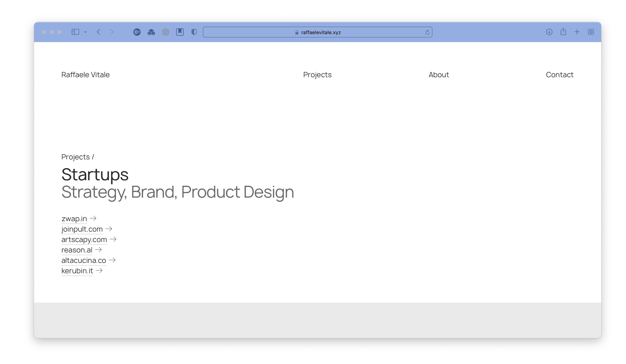This screenshot has width=626, height=364.
Task: Click the gray round extension icon
Action: [166, 32]
